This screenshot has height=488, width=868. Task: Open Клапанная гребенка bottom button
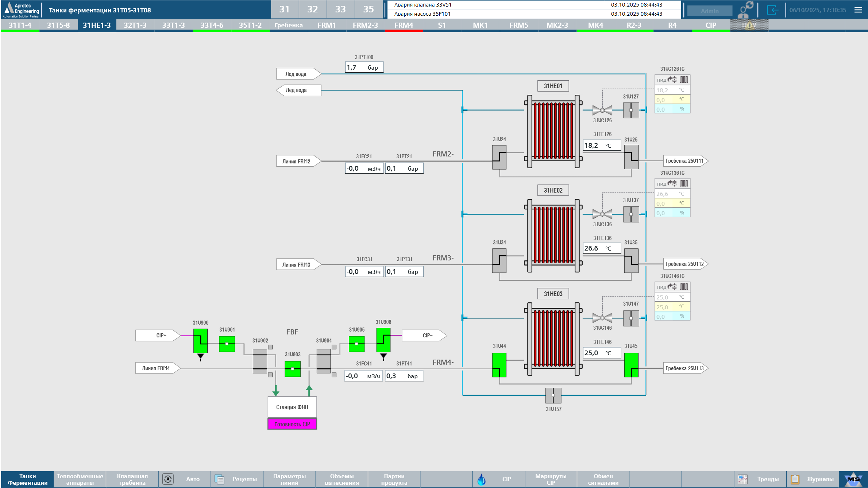[x=132, y=479]
